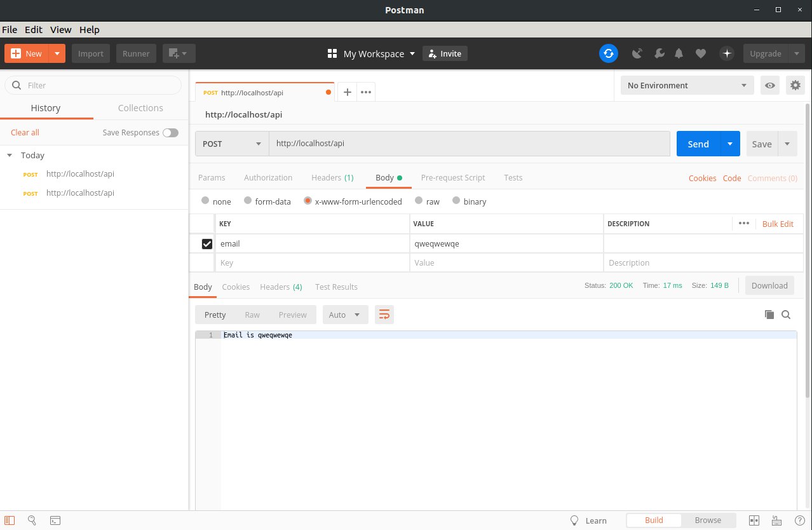
Task: Click the request URL input field
Action: pyautogui.click(x=470, y=144)
